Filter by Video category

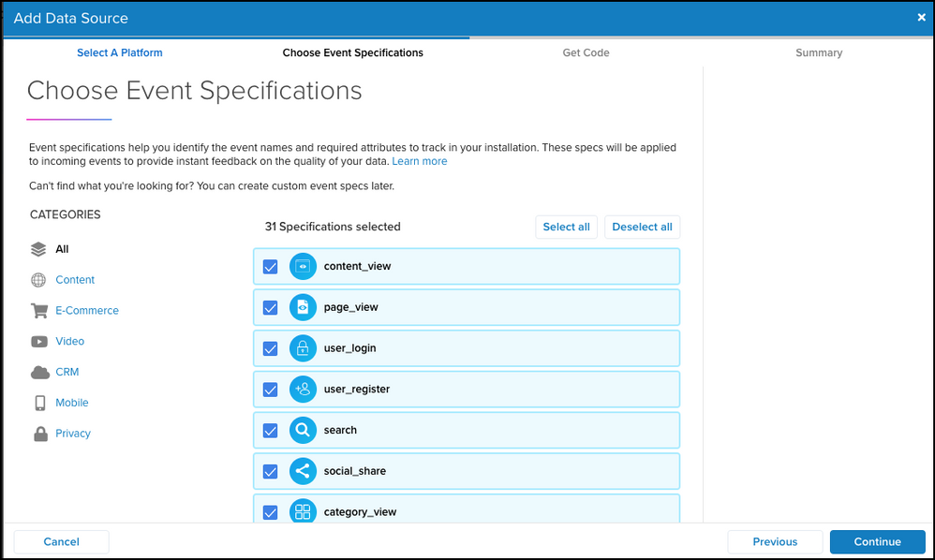click(69, 342)
